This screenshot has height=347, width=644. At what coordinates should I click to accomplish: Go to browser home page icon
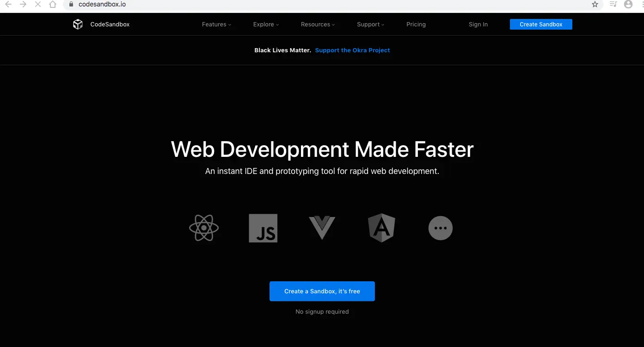click(53, 4)
